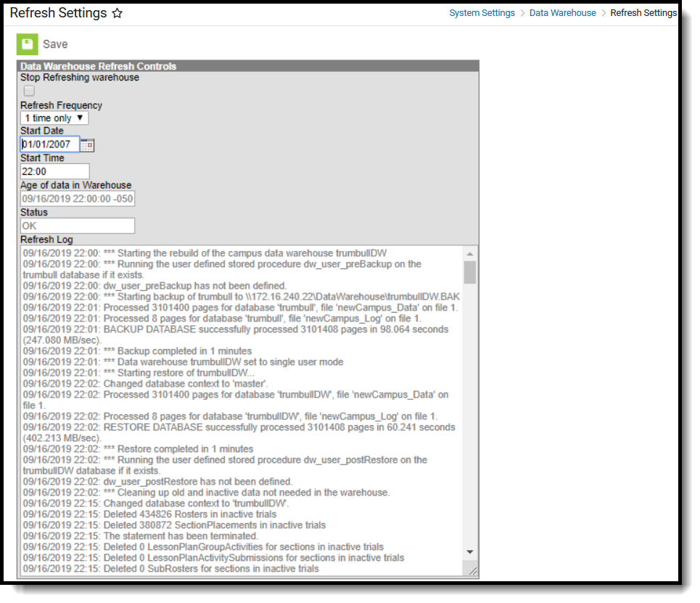Go to Data Warehouse breadcrumb
Screen dimensions: 700x603
click(562, 13)
